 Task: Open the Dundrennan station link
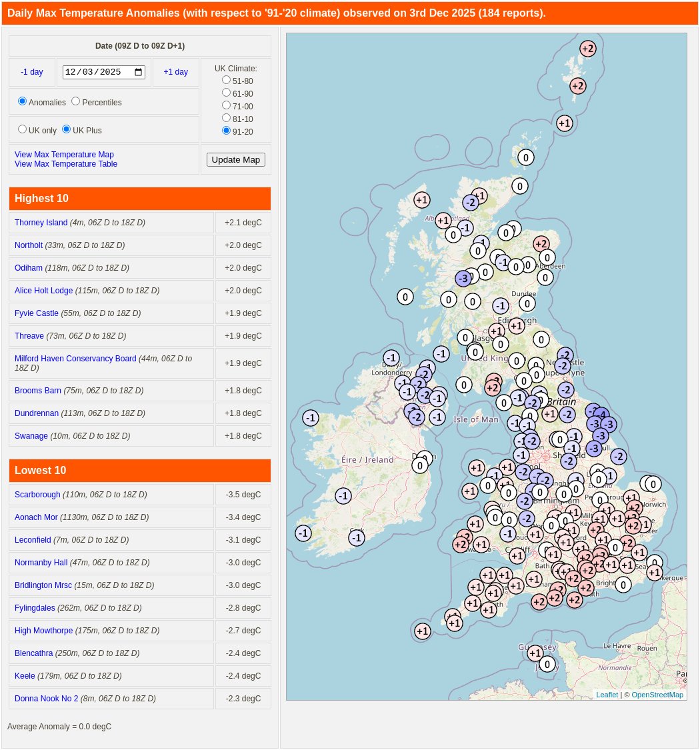point(37,413)
